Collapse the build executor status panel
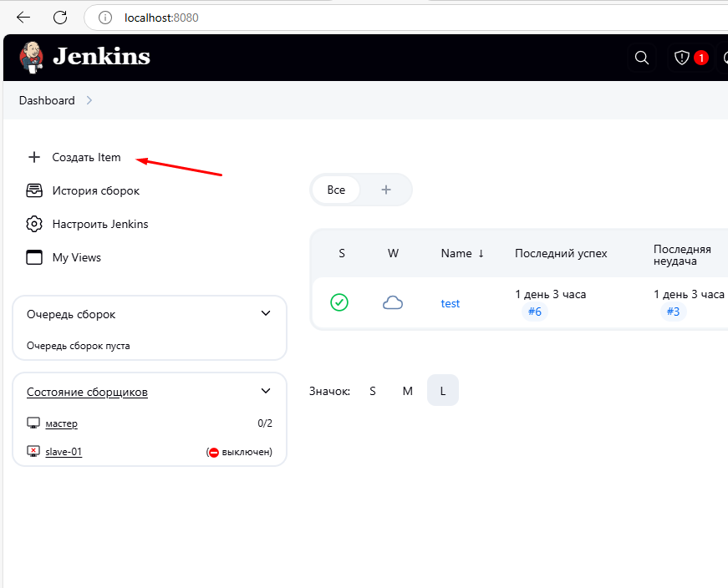Image resolution: width=728 pixels, height=588 pixels. pyautogui.click(x=266, y=391)
